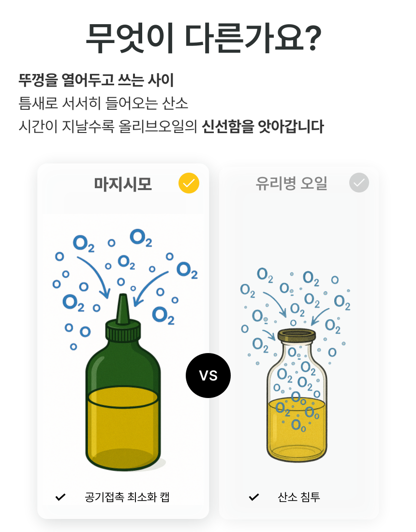This screenshot has height=532, width=416.
Task: Click the glass bottle's open brown rim
Action: click(296, 335)
